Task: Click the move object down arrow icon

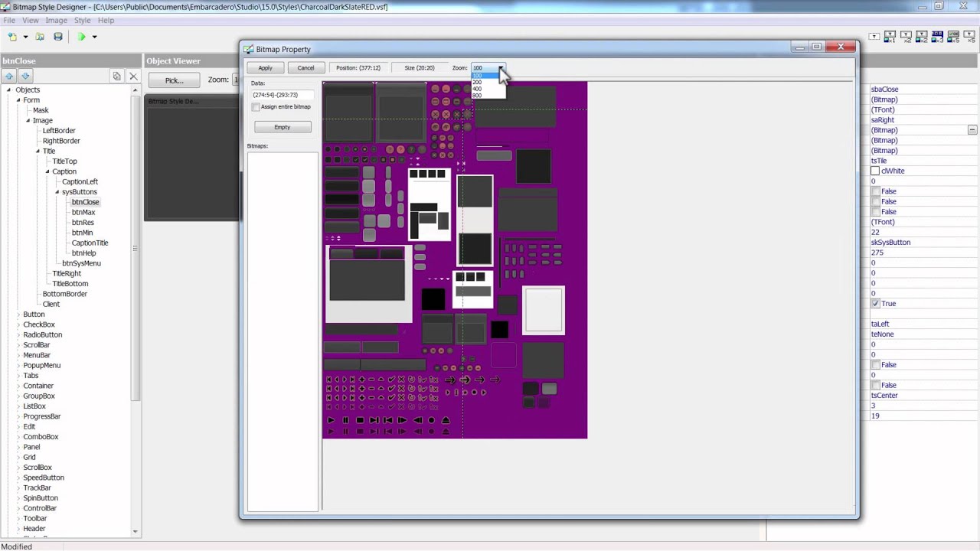Action: point(24,77)
